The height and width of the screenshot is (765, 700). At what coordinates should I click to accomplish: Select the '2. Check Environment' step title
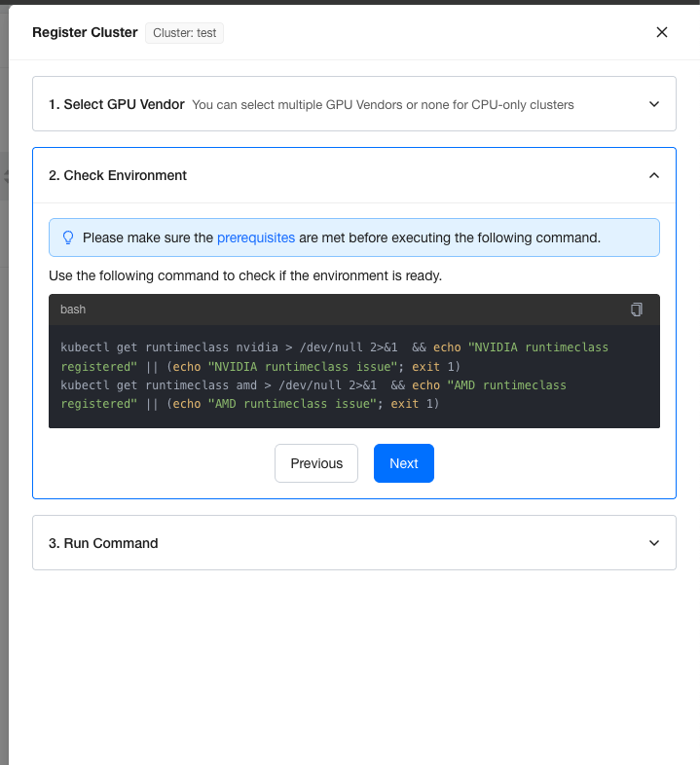click(118, 175)
